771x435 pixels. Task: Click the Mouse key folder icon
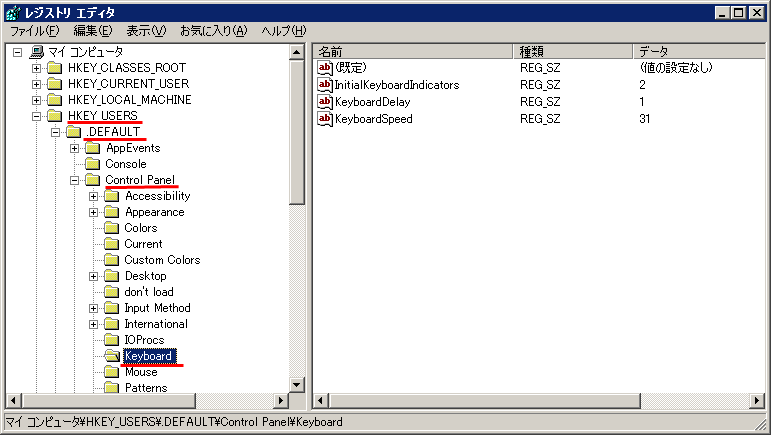[x=111, y=372]
